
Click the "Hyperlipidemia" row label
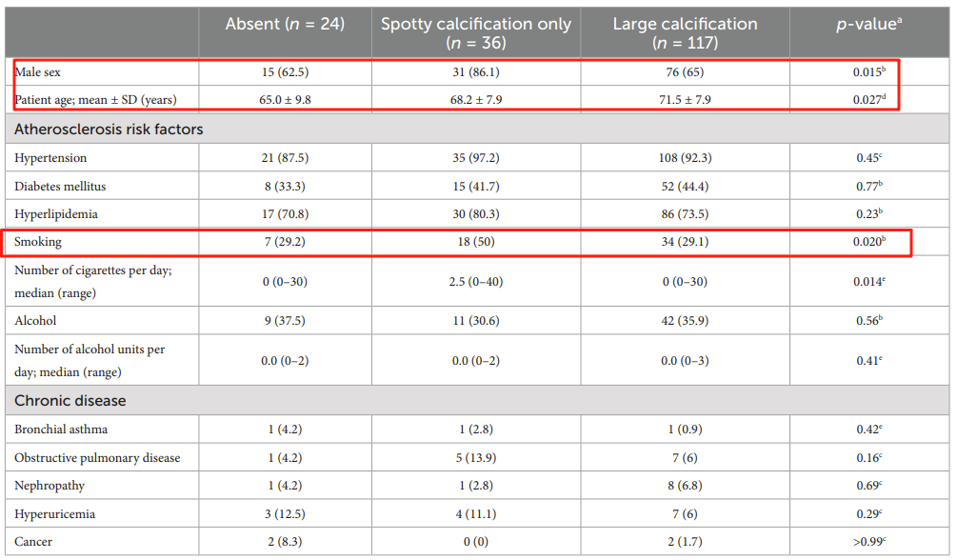click(56, 215)
